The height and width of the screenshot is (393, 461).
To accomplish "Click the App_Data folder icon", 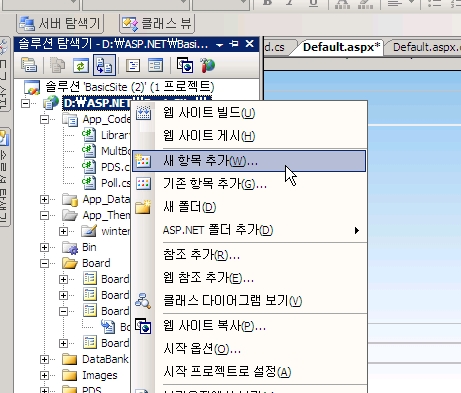I will click(x=70, y=199).
